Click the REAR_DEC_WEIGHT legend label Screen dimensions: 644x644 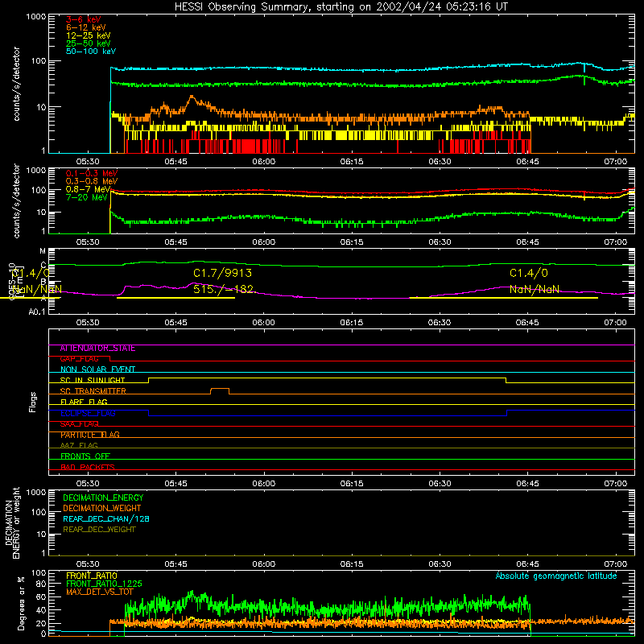(x=99, y=530)
